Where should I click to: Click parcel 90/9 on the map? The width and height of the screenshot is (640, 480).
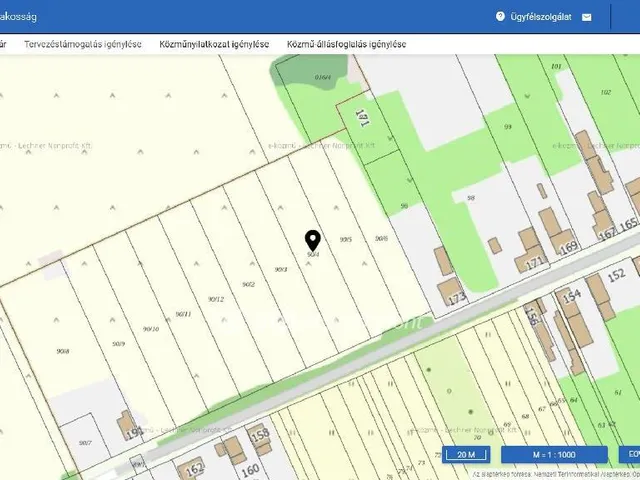pos(118,343)
